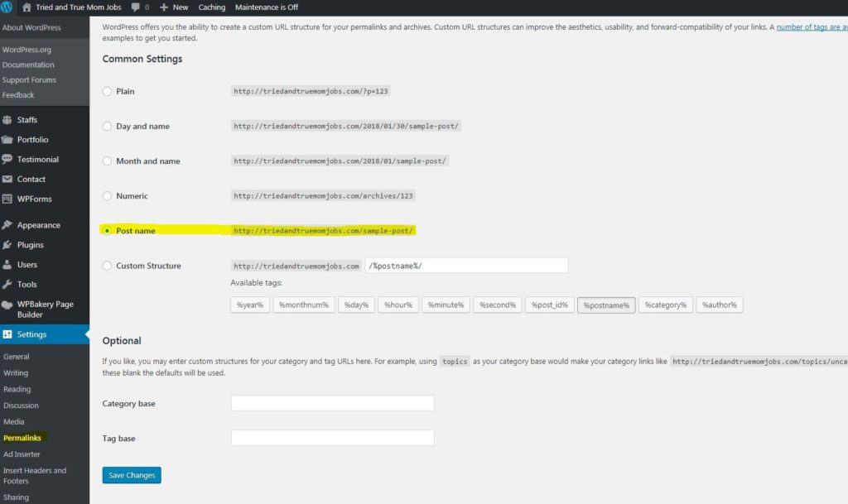Click the Plugins plug icon
The image size is (848, 504).
point(7,245)
